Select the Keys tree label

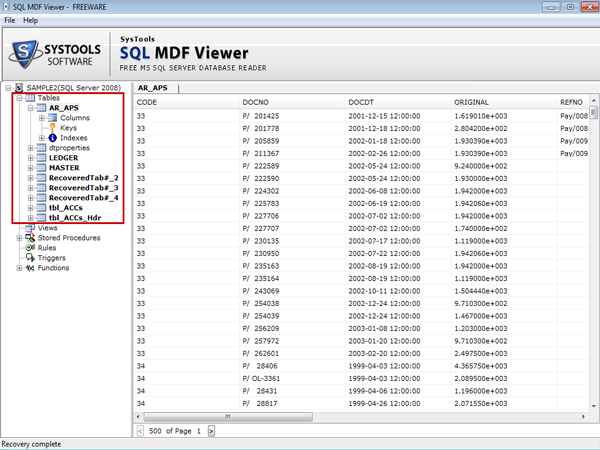pyautogui.click(x=68, y=128)
